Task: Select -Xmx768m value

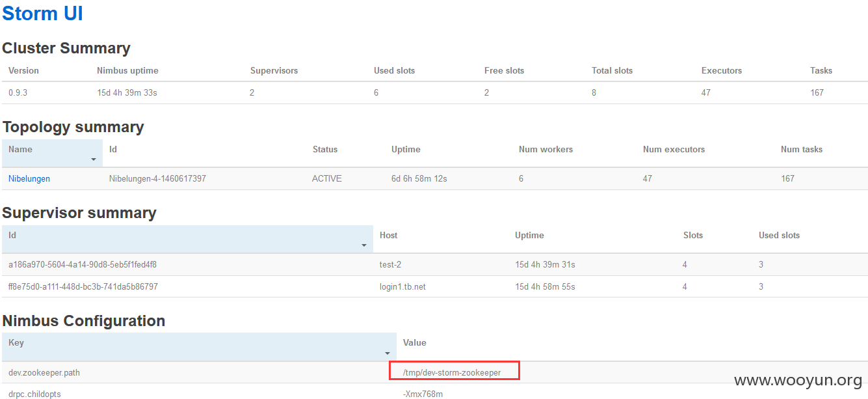Action: (x=423, y=394)
